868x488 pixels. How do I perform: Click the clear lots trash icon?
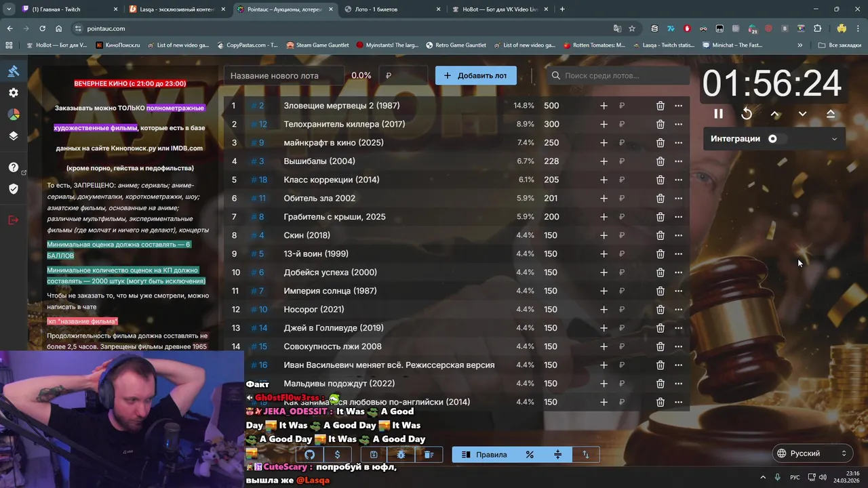click(x=429, y=455)
